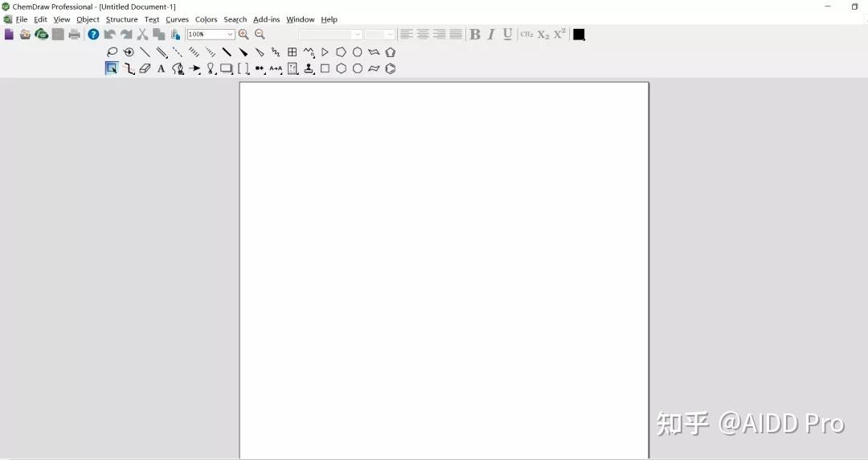868x460 pixels.
Task: Select the Hashed Bond tool
Action: 194,52
